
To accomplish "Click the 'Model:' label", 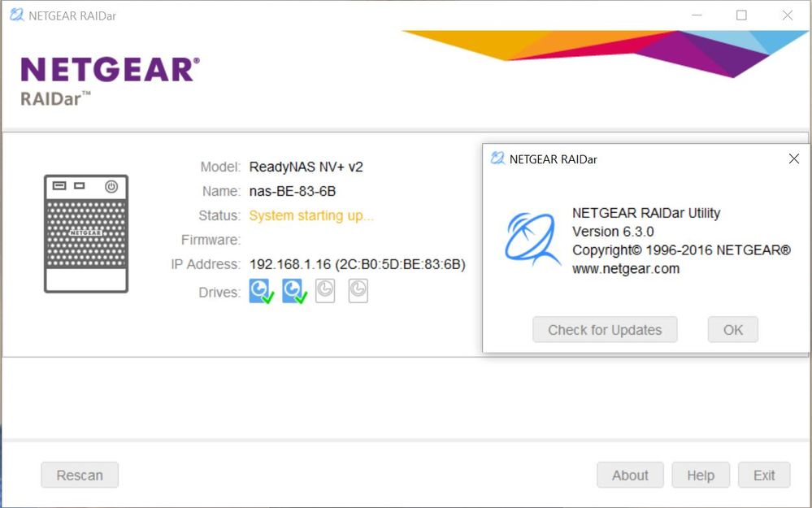I will click(x=220, y=167).
